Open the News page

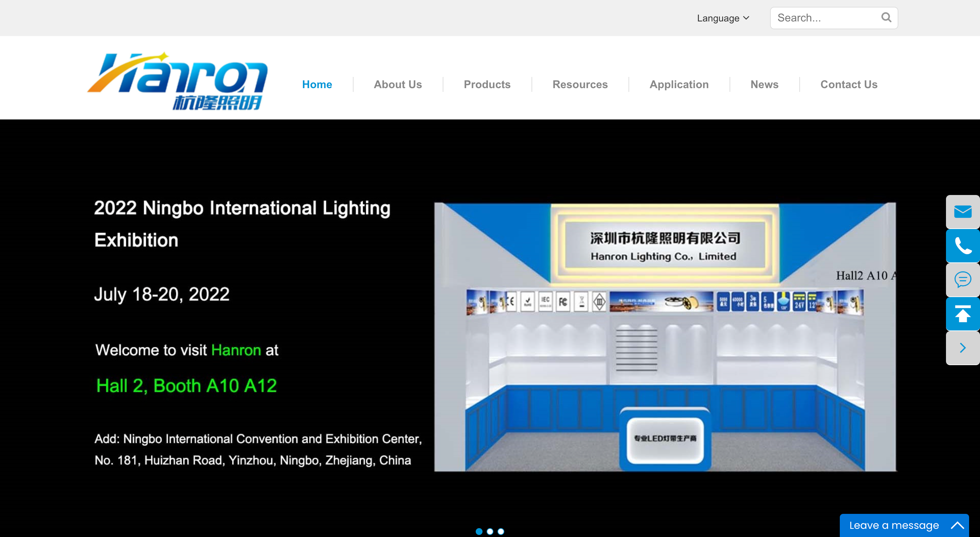click(x=764, y=84)
